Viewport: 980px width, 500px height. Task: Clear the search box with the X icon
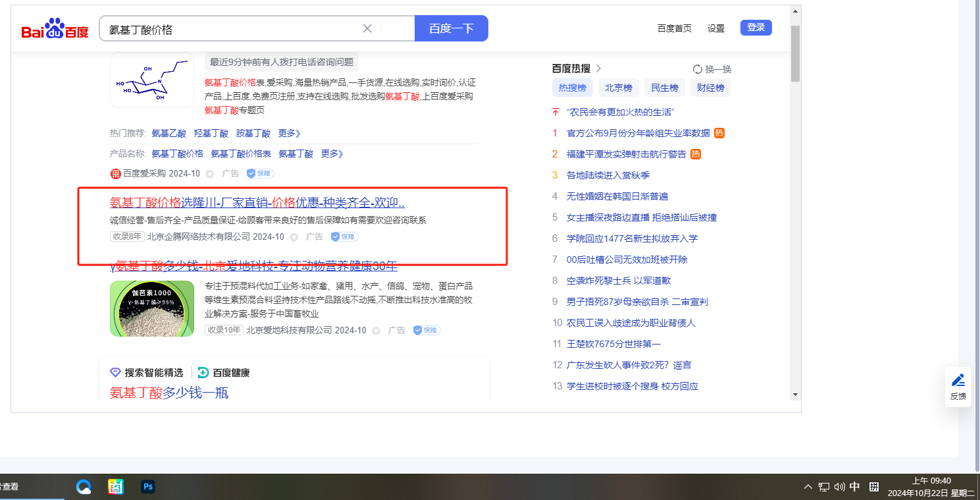[367, 28]
